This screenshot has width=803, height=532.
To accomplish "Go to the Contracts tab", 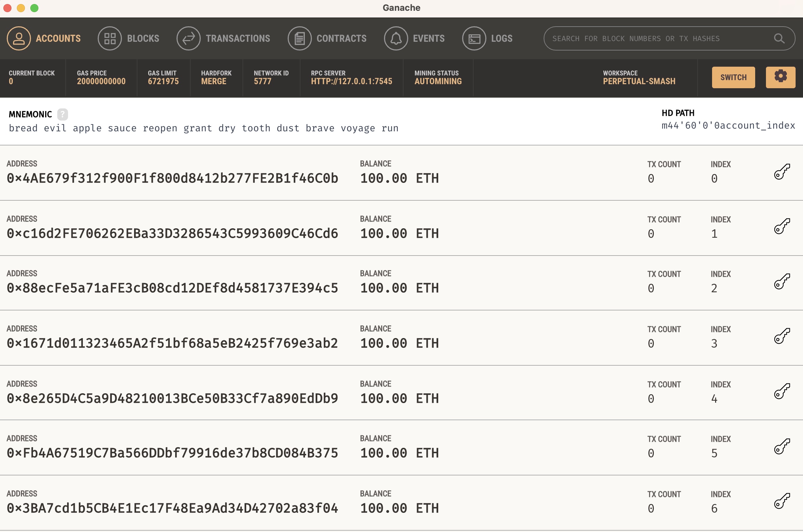I will tap(327, 38).
